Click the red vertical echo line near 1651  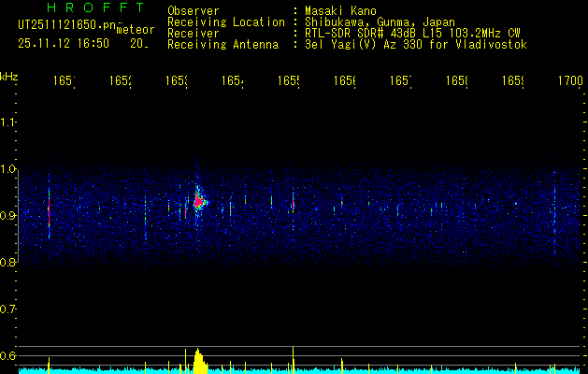tap(49, 210)
